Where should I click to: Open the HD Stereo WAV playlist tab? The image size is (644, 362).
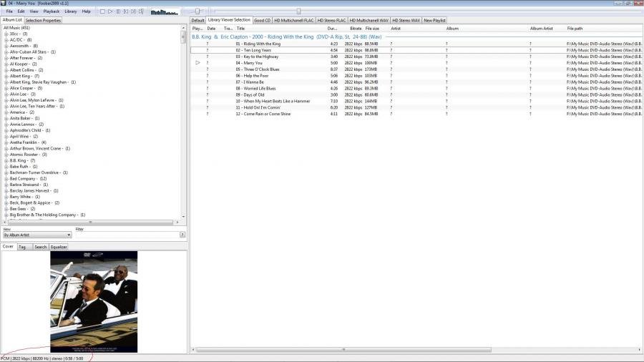(406, 20)
